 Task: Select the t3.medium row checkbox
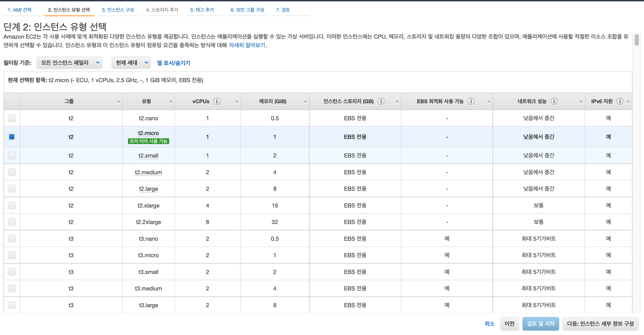coord(12,288)
